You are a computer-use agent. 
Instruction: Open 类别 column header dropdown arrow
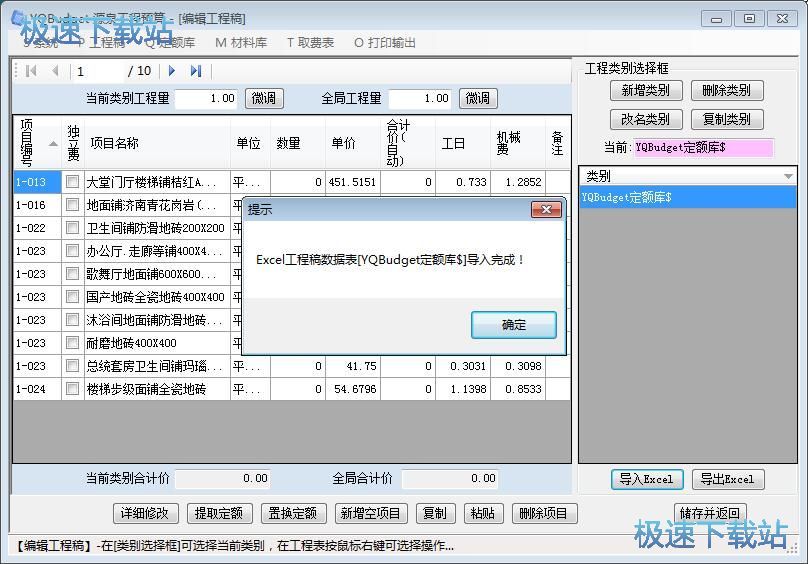[x=788, y=176]
